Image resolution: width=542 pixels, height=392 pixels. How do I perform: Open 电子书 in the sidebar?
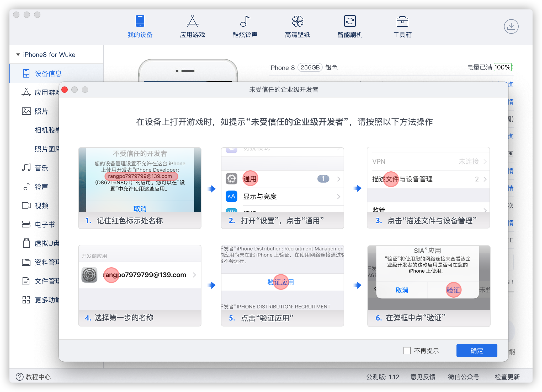(x=45, y=225)
